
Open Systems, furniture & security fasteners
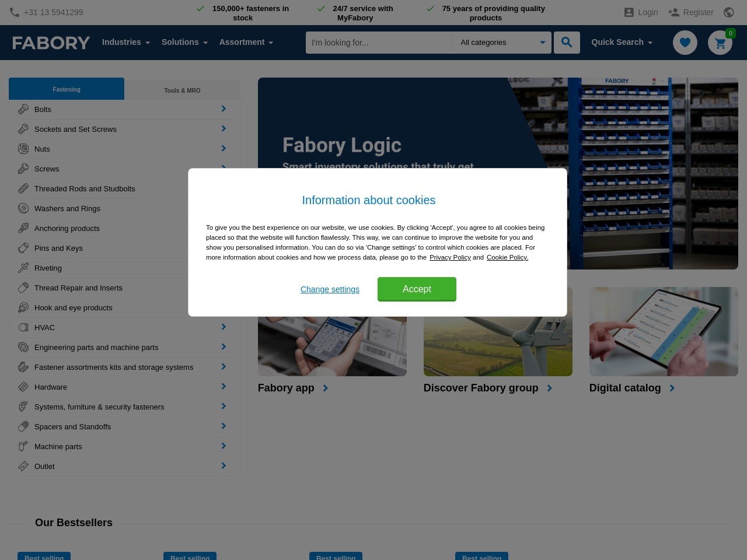[99, 407]
